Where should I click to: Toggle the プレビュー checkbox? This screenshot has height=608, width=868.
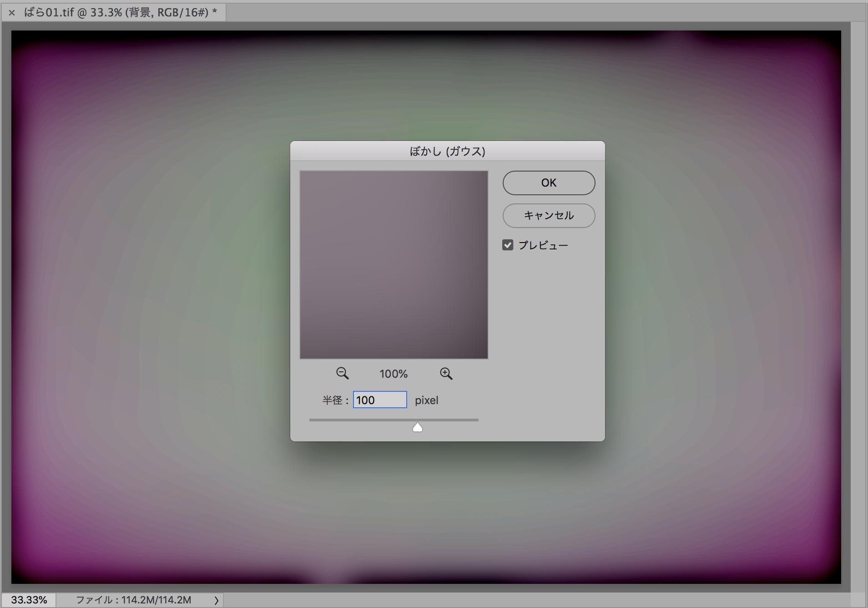coord(508,245)
